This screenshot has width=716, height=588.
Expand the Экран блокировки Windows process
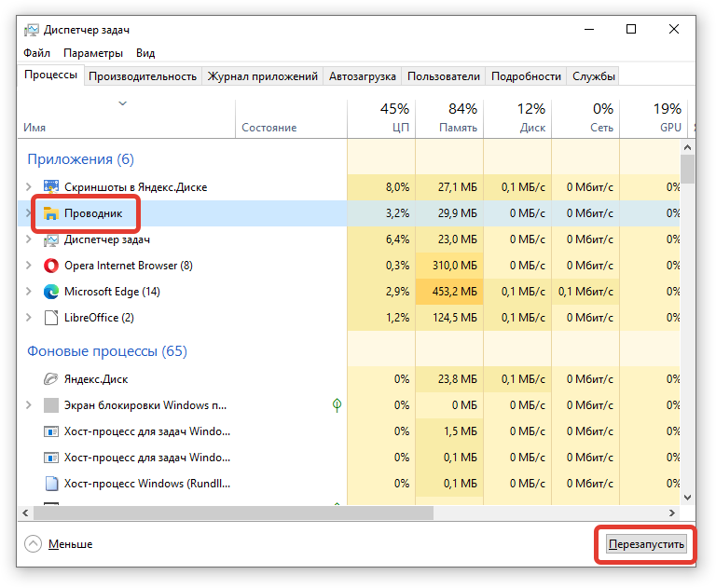coord(29,405)
